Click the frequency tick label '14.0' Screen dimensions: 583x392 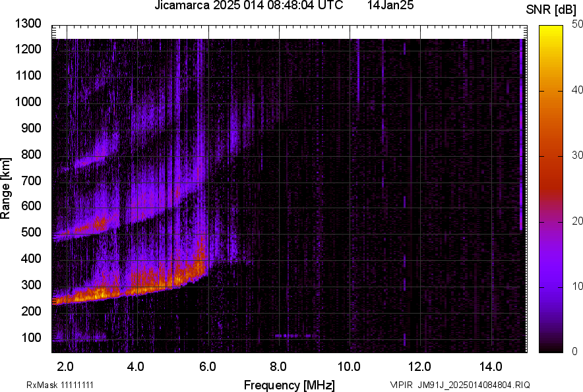[491, 367]
